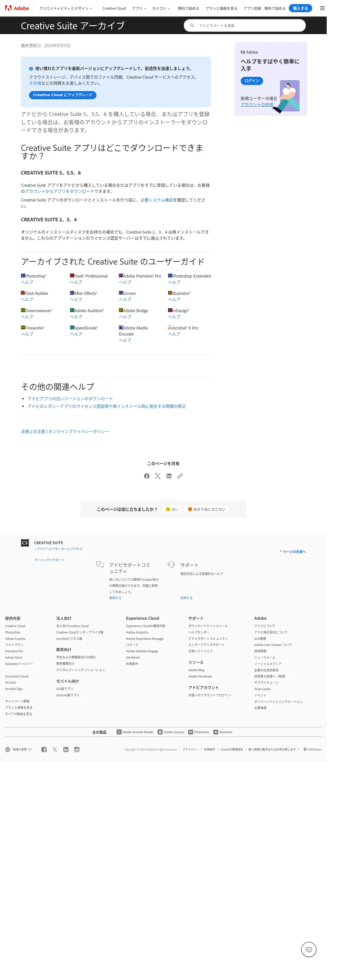Viewport: 356px width, 980px height.
Task: Click the Fireworks product icon
Action: coord(23,327)
